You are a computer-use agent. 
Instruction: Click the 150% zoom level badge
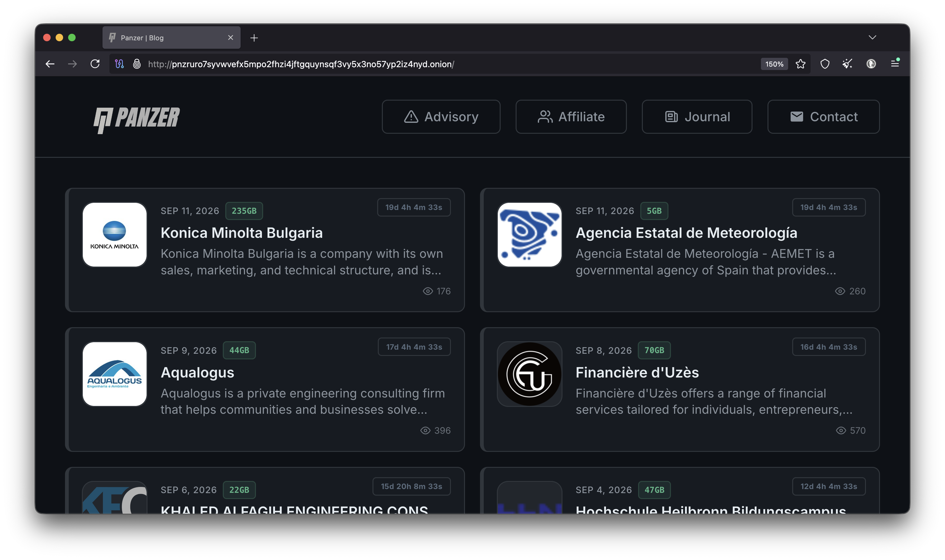[774, 64]
